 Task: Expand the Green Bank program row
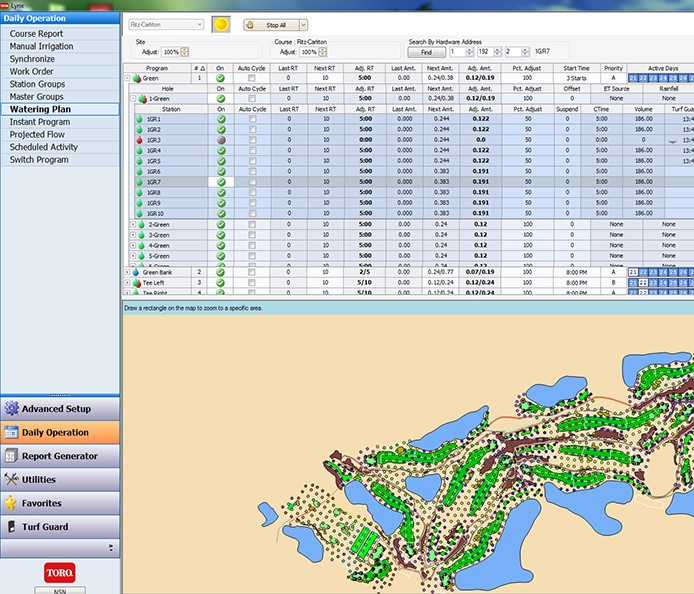click(x=127, y=272)
